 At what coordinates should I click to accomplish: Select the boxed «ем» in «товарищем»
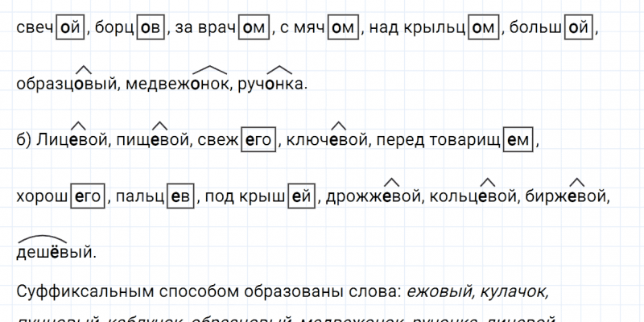click(x=518, y=141)
